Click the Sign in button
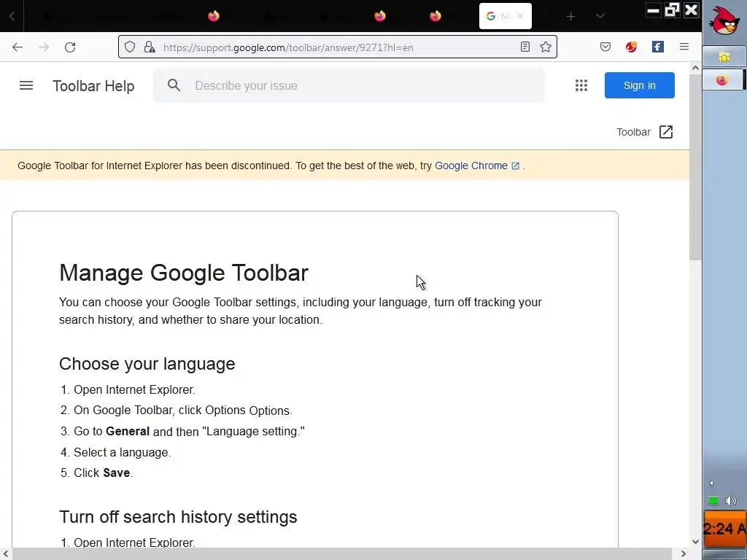 pos(639,85)
